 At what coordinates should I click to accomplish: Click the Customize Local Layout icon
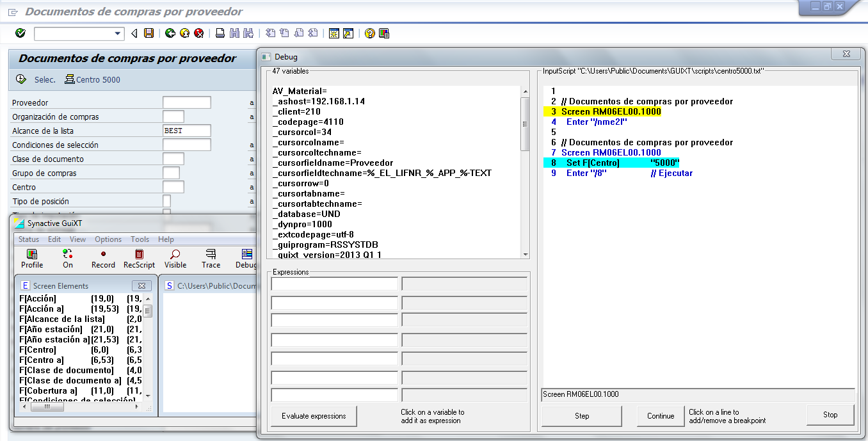pos(383,33)
